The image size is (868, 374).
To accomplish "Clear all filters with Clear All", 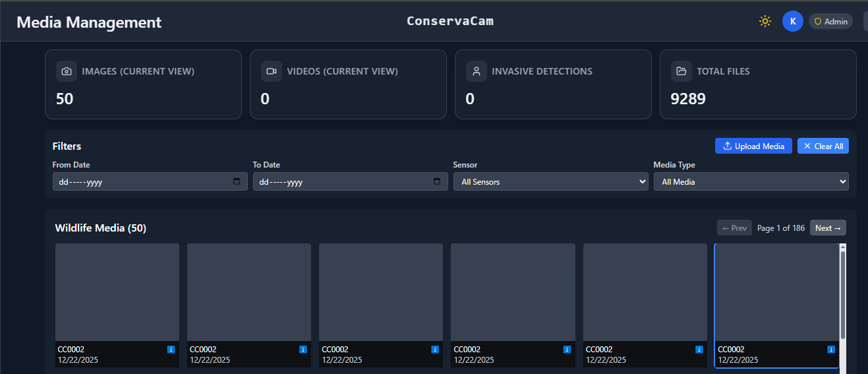I will [823, 146].
